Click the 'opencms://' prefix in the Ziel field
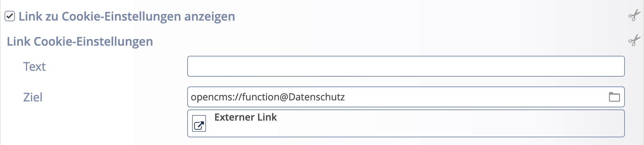644x145 pixels. click(x=215, y=97)
